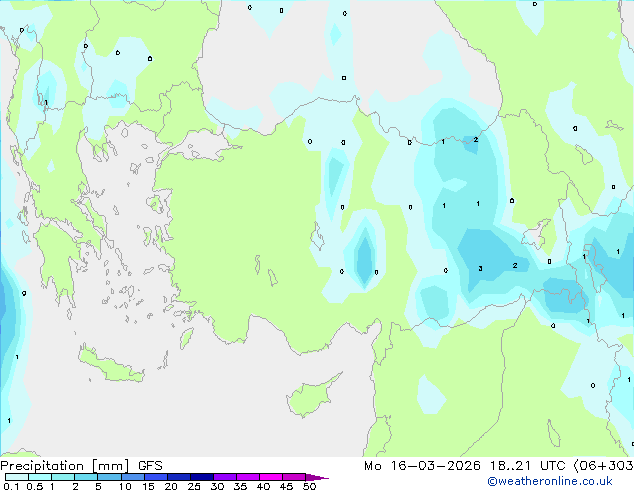Screen dimensions: 634x490
Task: Click the legend label "15"
Action: coord(148,486)
